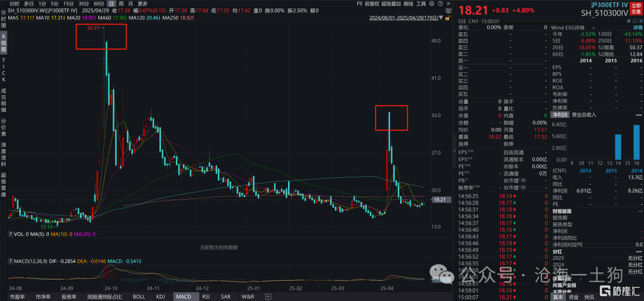Open the 超级复盘 sidebar tab

tap(4, 186)
